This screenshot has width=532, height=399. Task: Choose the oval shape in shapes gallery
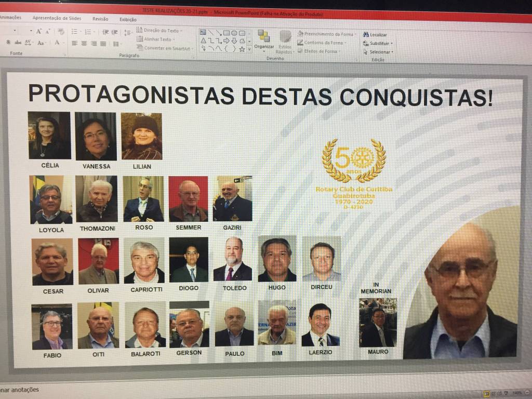234,33
